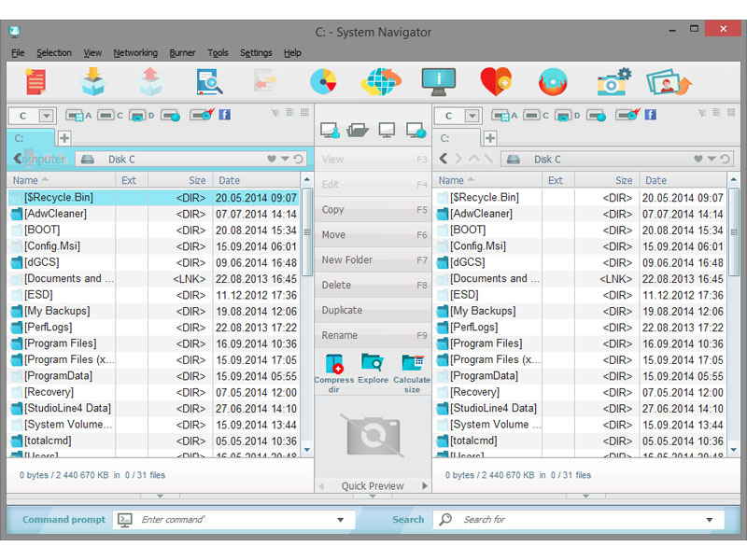Screen dimensions: 747x560
Task: Select drive A in the left drive bar
Action: tap(78, 116)
